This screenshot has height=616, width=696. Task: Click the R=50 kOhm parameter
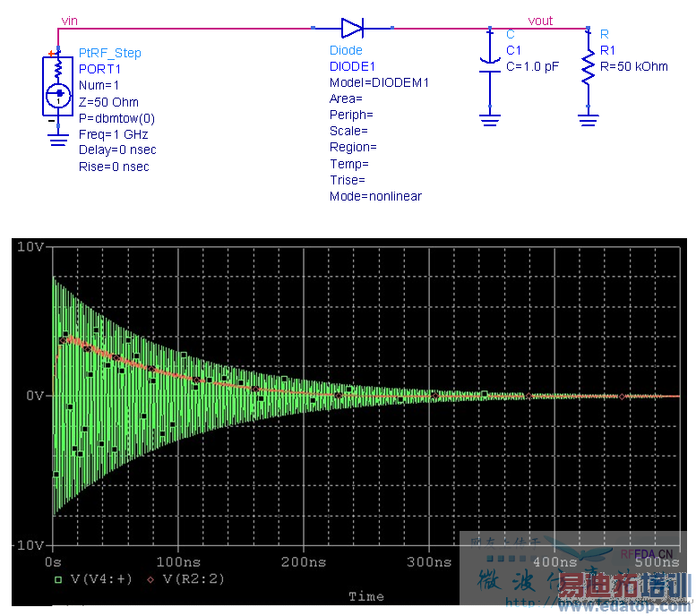coord(633,66)
